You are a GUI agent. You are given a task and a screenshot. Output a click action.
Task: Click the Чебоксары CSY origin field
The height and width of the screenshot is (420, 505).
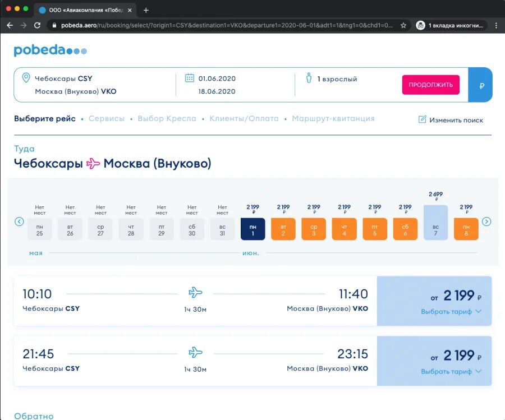pyautogui.click(x=63, y=79)
